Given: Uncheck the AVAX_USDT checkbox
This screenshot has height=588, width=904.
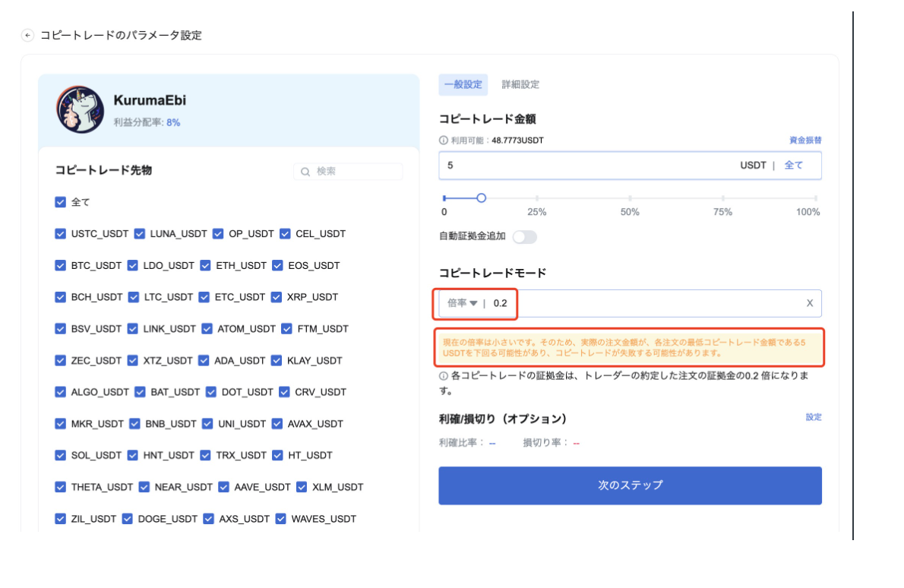Looking at the screenshot, I should pyautogui.click(x=277, y=424).
